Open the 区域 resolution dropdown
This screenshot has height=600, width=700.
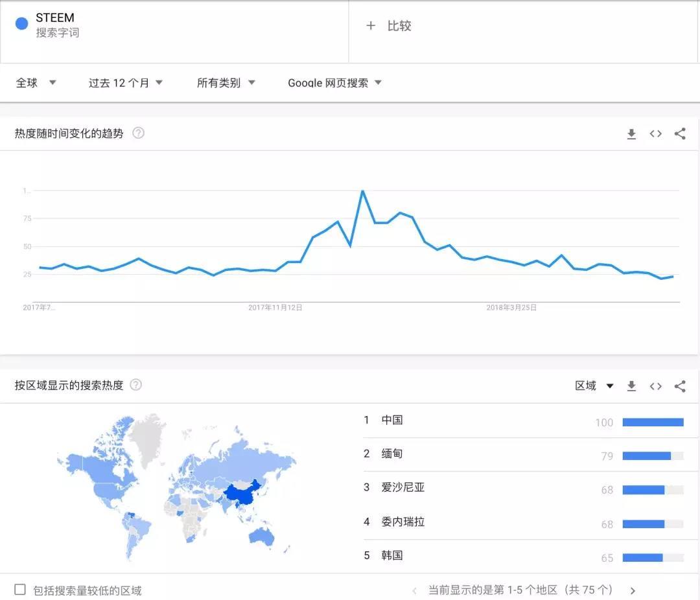coord(594,386)
